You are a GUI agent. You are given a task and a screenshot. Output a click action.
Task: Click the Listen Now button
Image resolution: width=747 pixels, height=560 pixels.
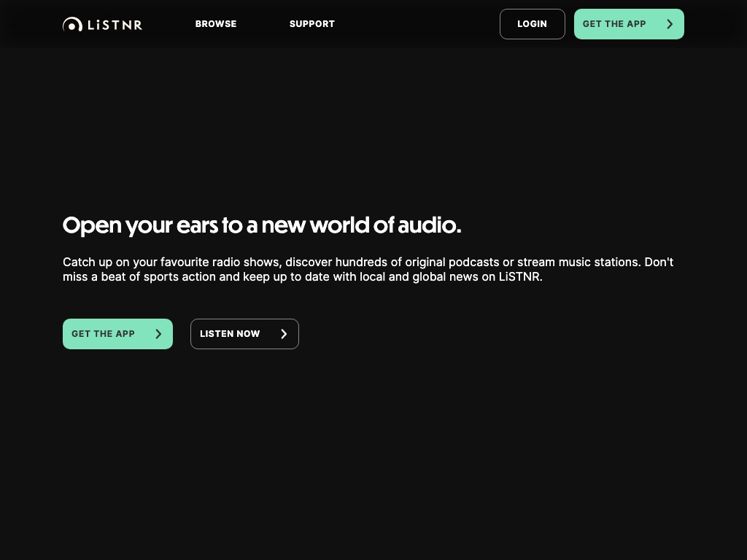244,334
